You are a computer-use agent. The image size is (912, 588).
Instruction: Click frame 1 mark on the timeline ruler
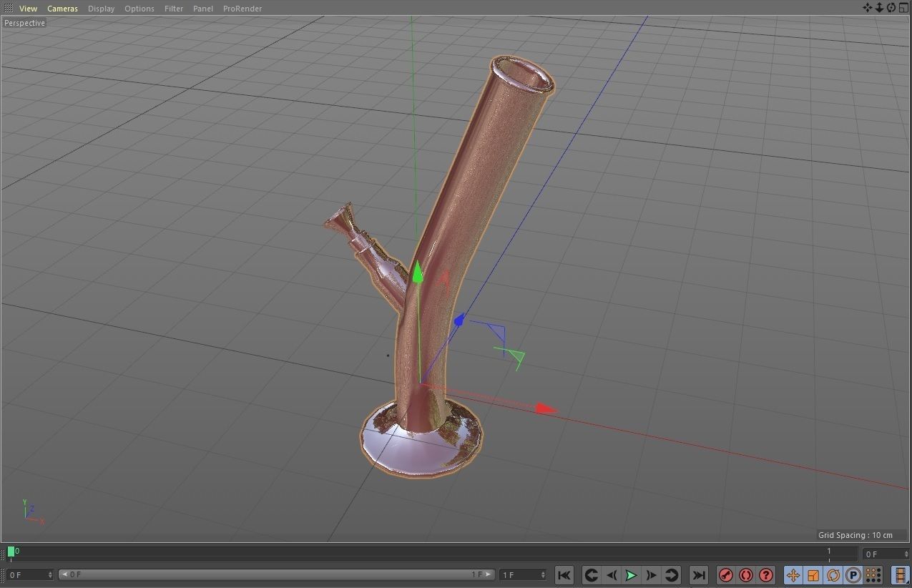pos(829,552)
